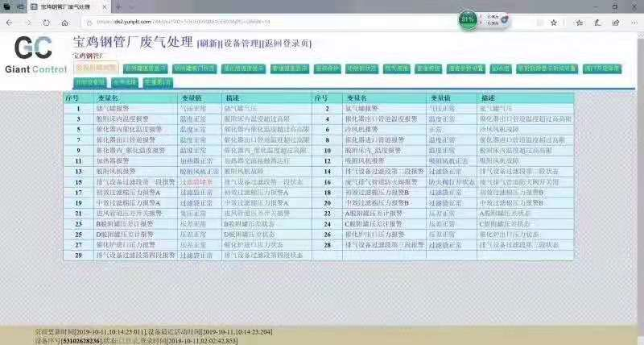Click 排气设备过滤段第三段报警 in row 28

[385, 245]
